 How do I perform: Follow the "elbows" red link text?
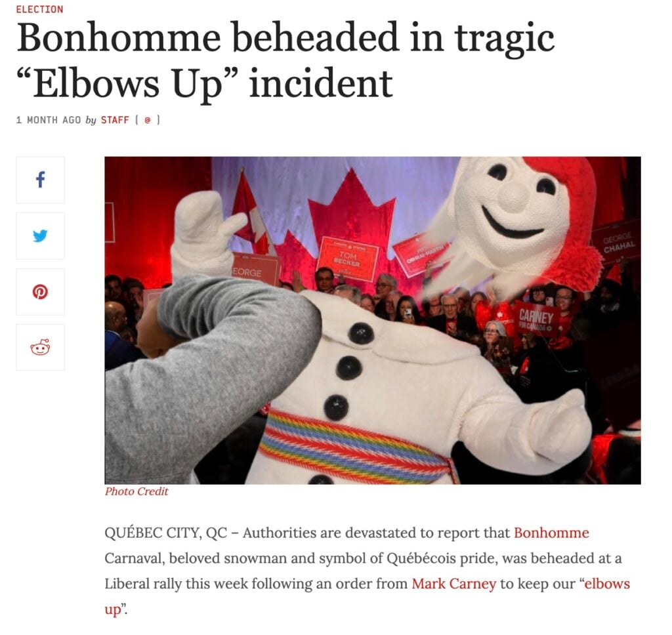click(607, 584)
